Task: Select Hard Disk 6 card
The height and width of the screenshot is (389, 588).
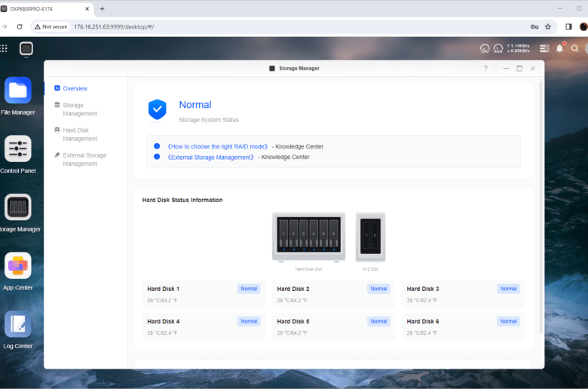Action: point(463,326)
